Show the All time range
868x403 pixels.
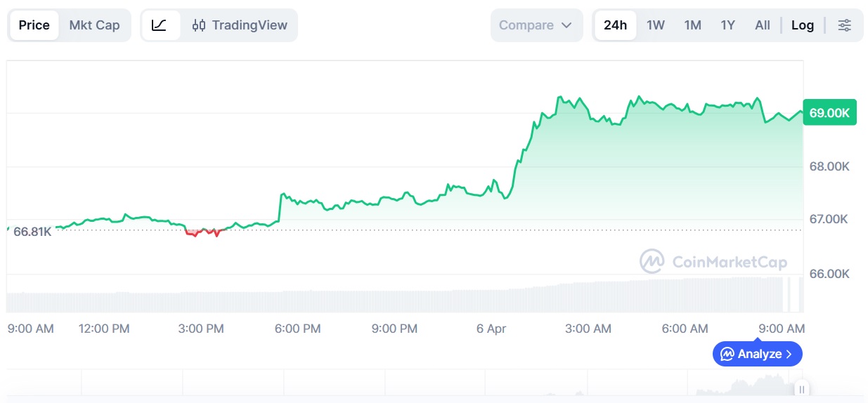click(x=763, y=25)
